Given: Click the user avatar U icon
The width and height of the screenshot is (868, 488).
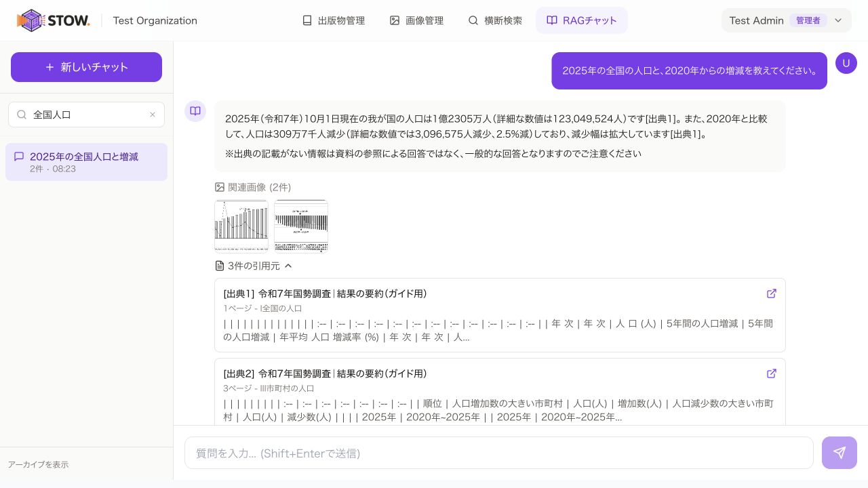Looking at the screenshot, I should [x=846, y=63].
